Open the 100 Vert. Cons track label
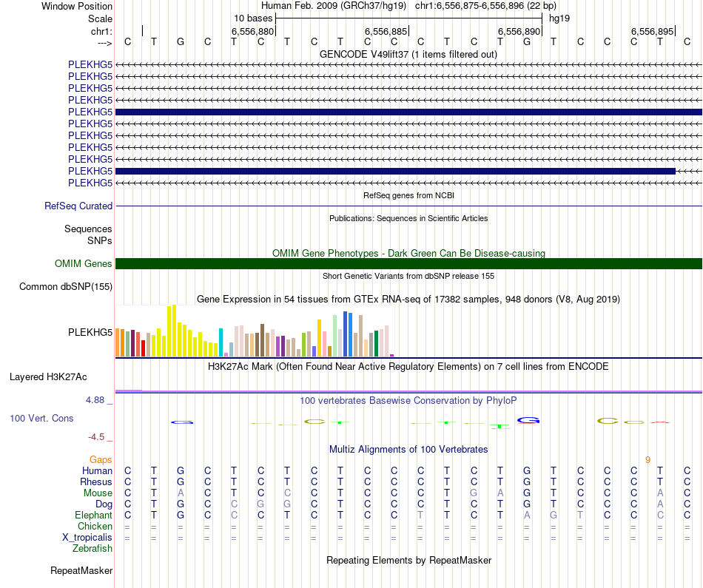The height and width of the screenshot is (588, 703). point(41,418)
